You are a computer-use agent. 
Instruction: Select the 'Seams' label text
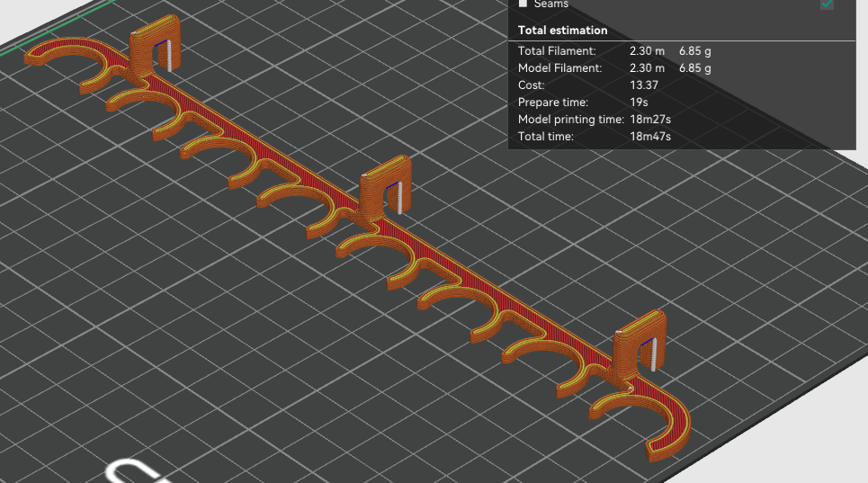pyautogui.click(x=550, y=4)
